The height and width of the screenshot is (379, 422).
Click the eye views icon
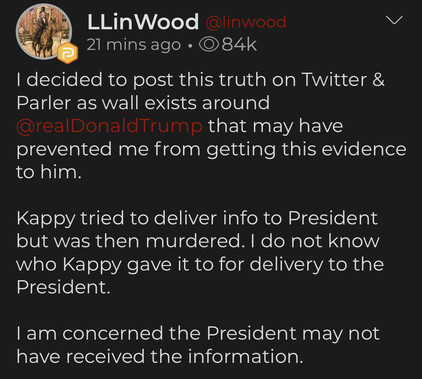[x=209, y=45]
